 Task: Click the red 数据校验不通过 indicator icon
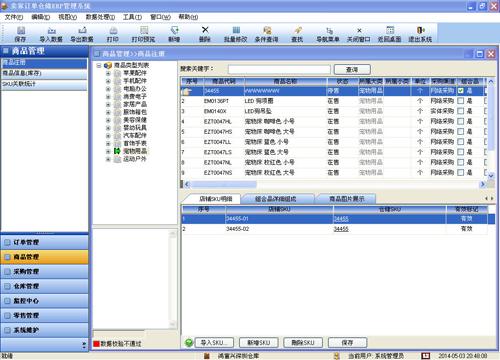point(96,344)
